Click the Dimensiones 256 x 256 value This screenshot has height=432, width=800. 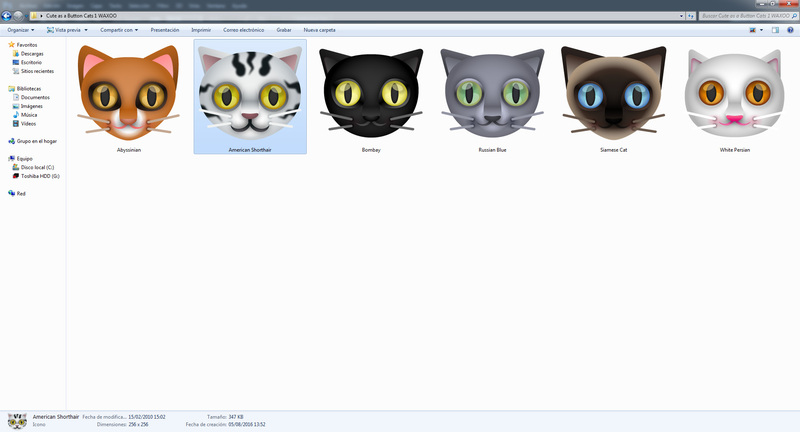138,424
